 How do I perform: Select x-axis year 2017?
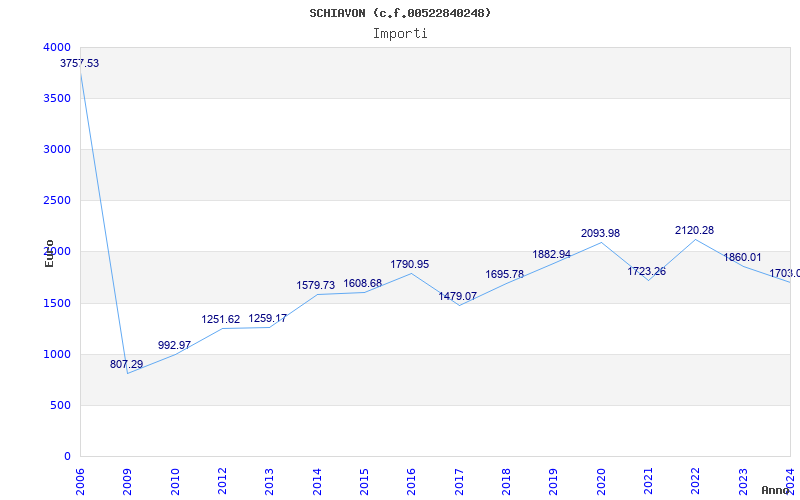[x=459, y=482]
